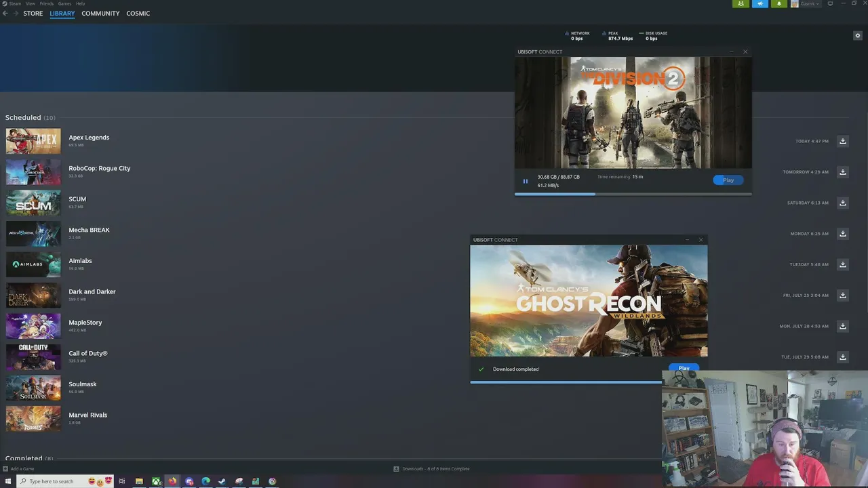This screenshot has height=488, width=868.
Task: Open the Help menu
Action: tap(81, 3)
